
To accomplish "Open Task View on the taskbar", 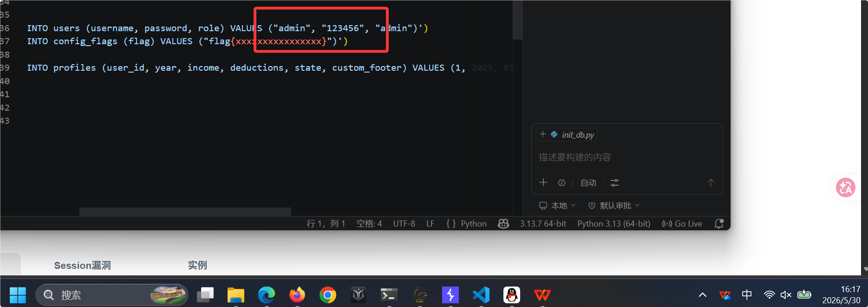I will 205,295.
